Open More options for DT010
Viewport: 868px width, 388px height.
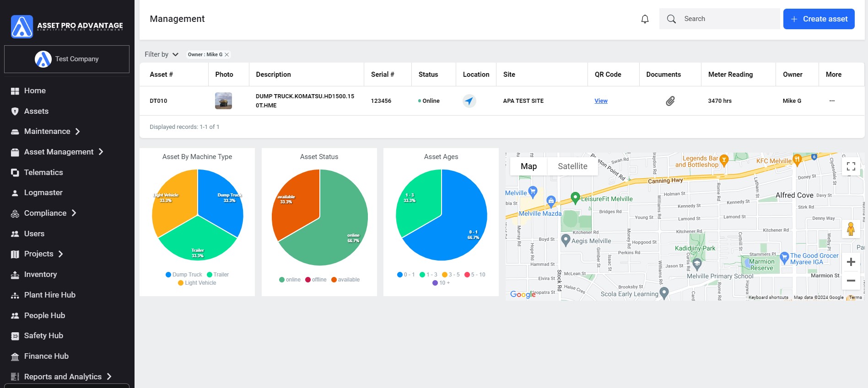(x=832, y=101)
